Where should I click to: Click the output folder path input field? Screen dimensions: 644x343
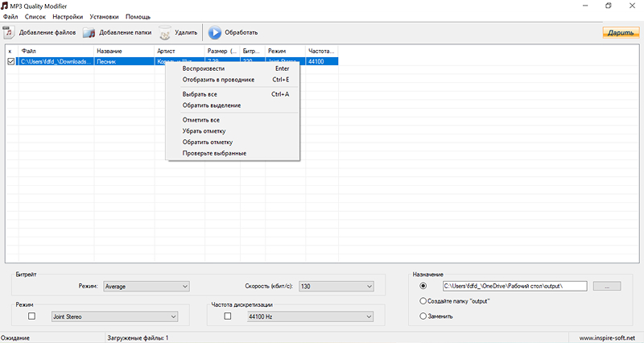tap(514, 286)
